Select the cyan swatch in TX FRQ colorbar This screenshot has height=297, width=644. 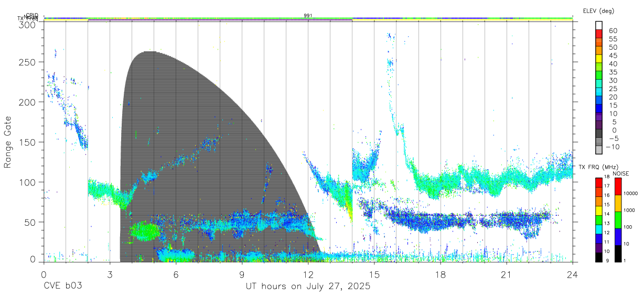tap(598, 228)
